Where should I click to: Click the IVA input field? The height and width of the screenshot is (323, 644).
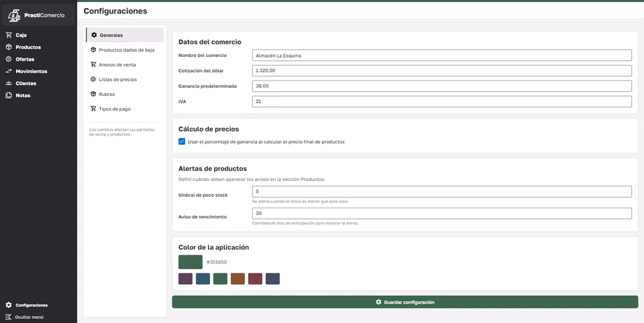tap(442, 101)
